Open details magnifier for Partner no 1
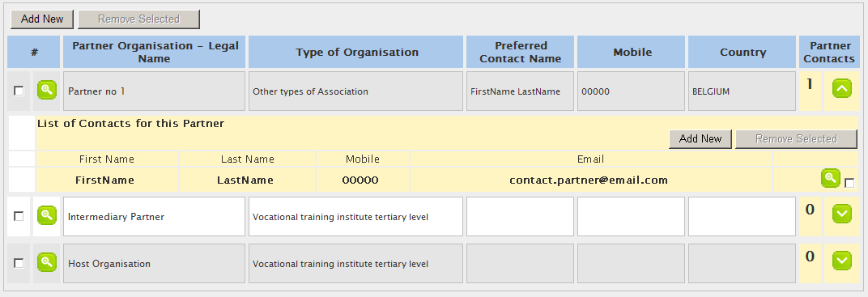 coord(47,90)
